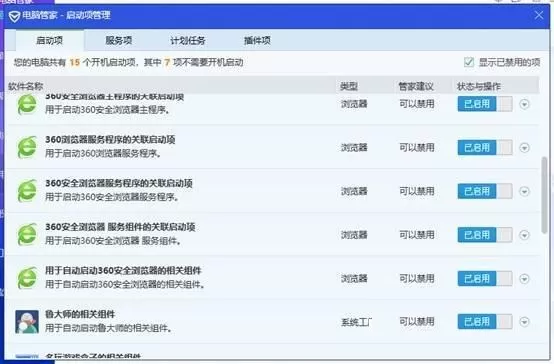This screenshot has width=554, height=364.
Task: Click the 用于自动启动360安全浏览器的相关组件 icon
Action: pos(27,278)
